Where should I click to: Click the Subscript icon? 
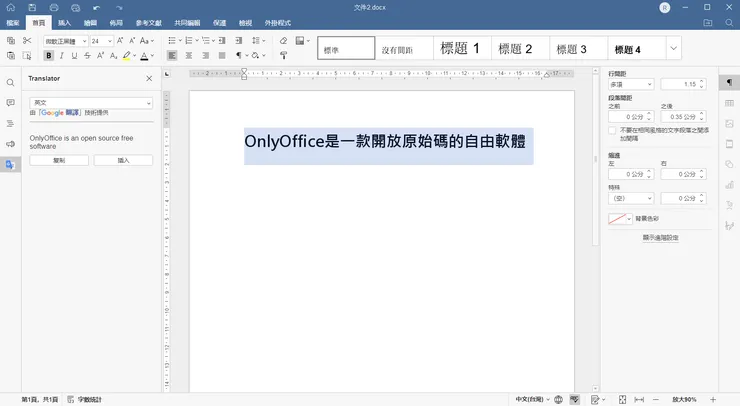pos(113,56)
